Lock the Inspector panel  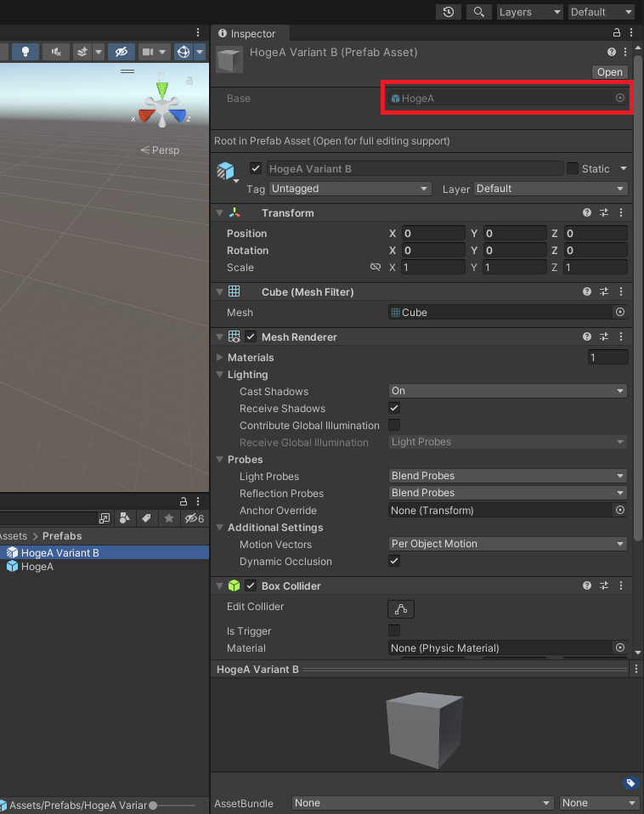coord(617,32)
